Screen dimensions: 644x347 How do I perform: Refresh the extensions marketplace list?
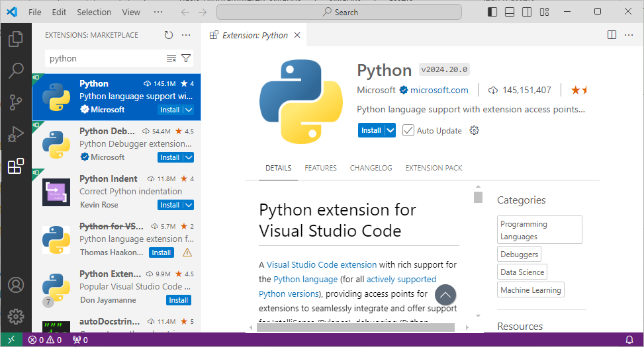pyautogui.click(x=168, y=35)
